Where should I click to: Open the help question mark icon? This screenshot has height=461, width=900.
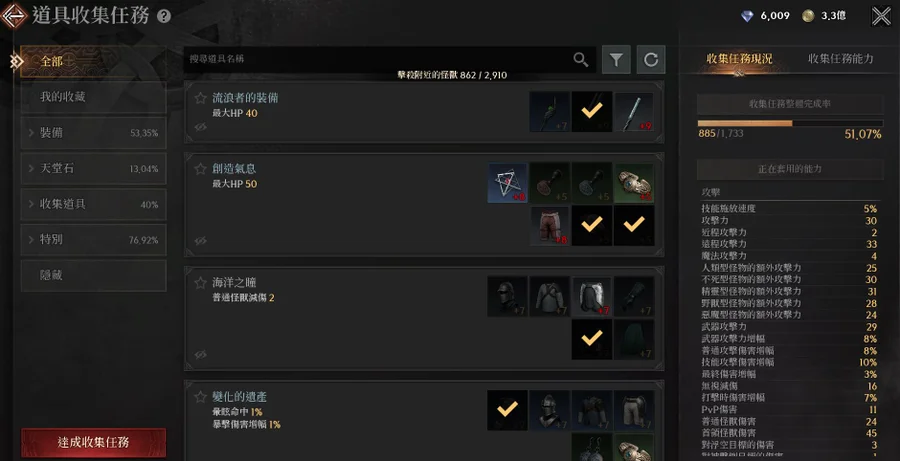164,17
